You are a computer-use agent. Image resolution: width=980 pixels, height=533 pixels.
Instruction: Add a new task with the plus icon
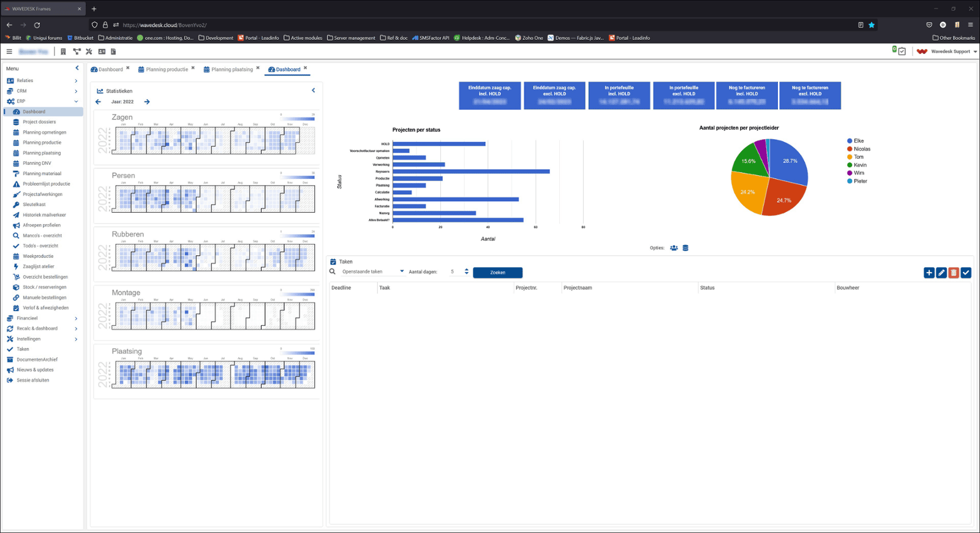(929, 273)
